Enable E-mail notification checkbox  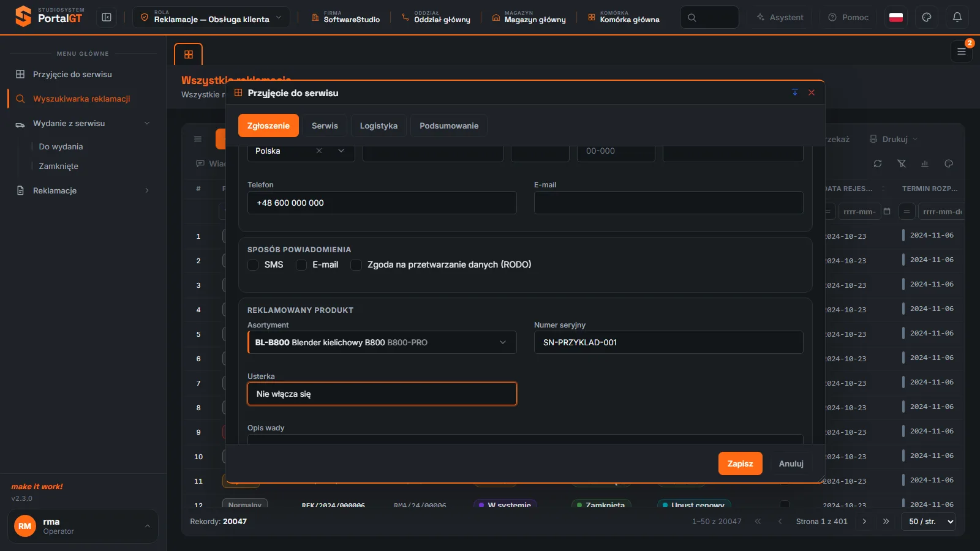coord(301,265)
